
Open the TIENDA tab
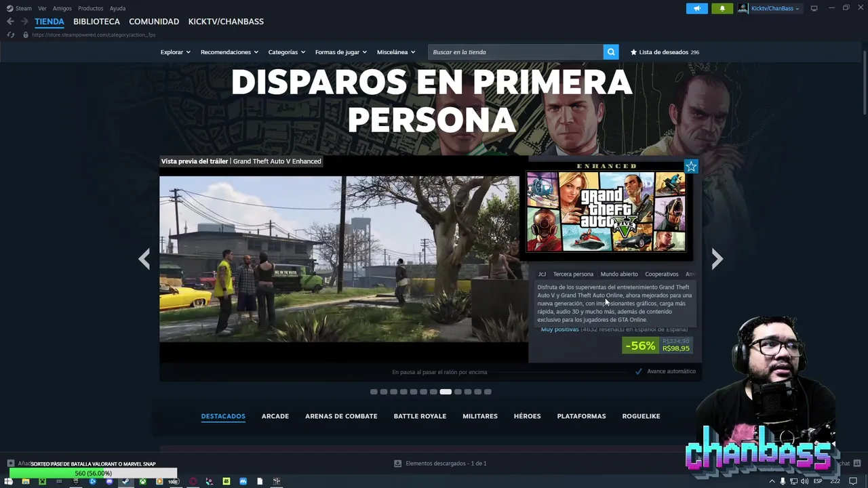tap(50, 22)
